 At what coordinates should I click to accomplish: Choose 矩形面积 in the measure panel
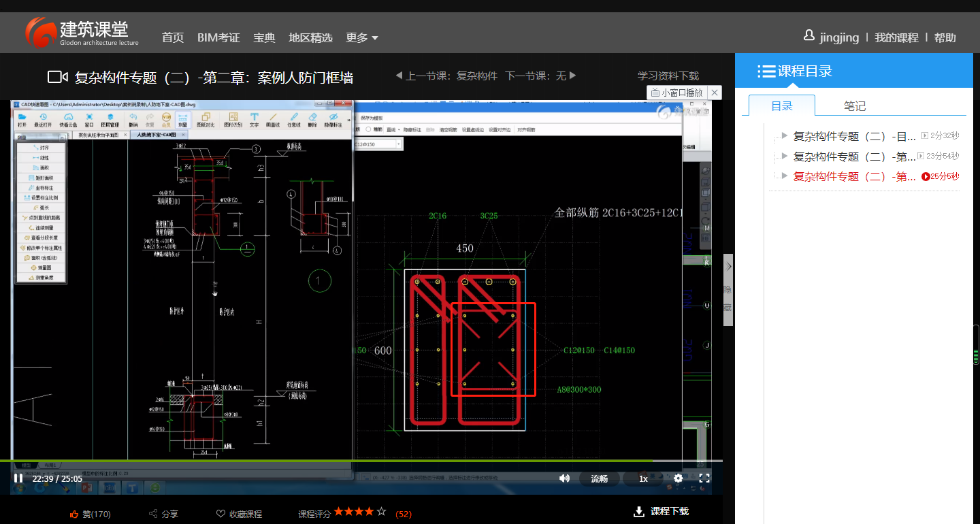tap(42, 178)
